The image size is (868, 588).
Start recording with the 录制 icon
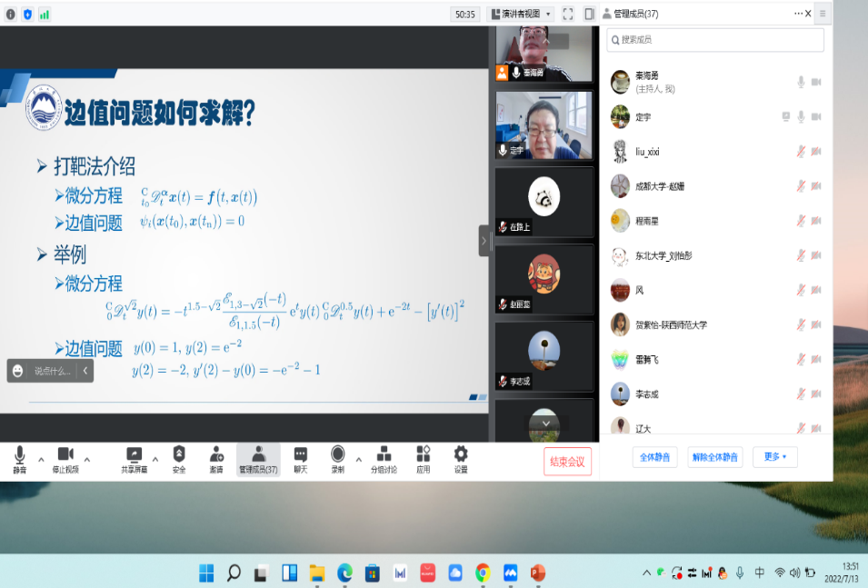coord(337,459)
